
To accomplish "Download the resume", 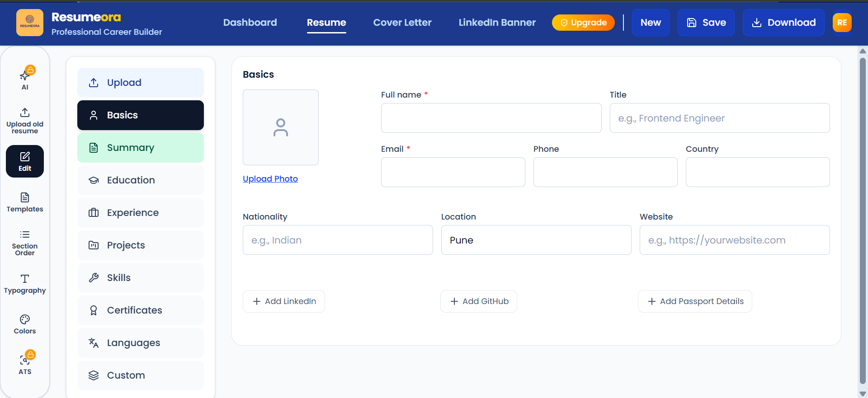I will click(x=783, y=23).
